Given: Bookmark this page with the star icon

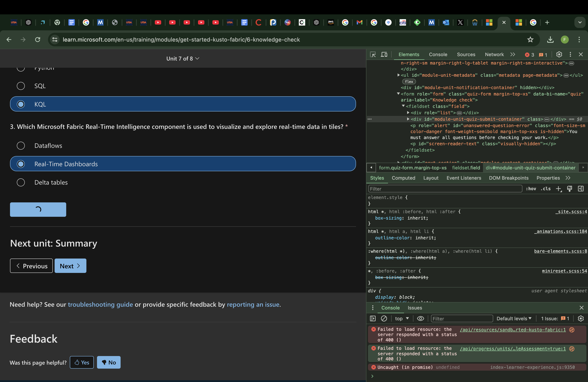Looking at the screenshot, I should point(530,40).
